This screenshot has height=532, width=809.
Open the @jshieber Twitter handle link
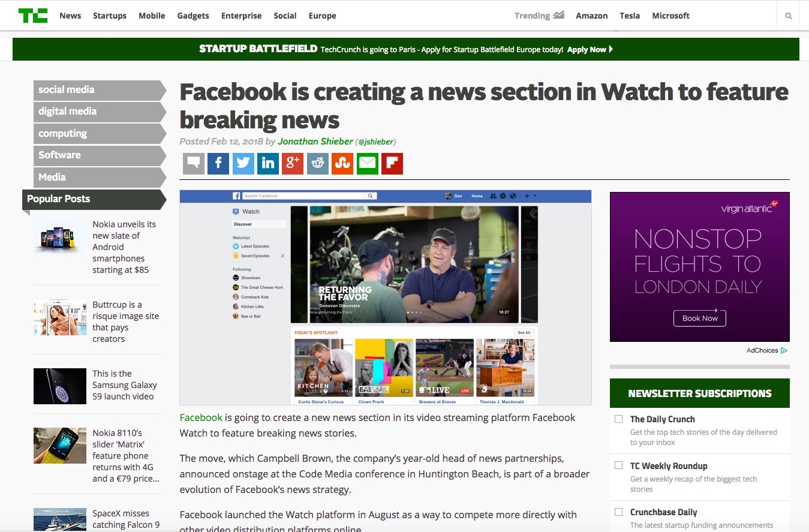coord(376,142)
